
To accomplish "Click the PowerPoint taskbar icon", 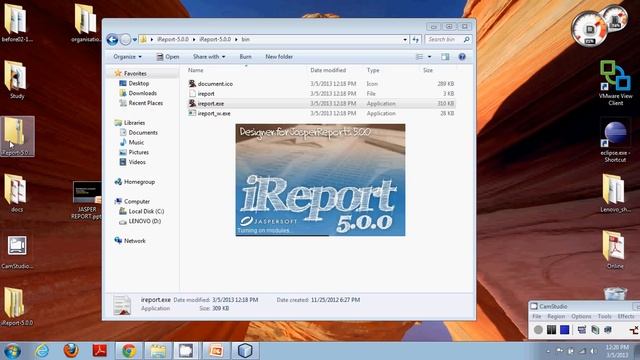I will point(216,351).
